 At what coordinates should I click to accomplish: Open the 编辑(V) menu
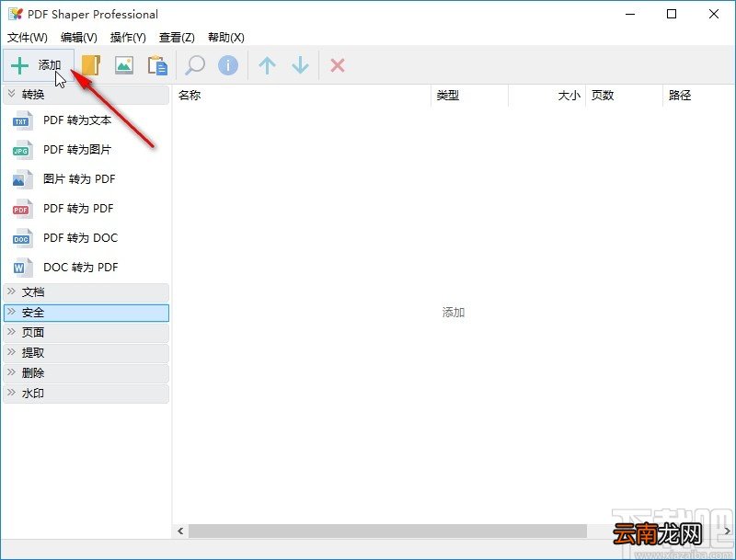point(79,37)
